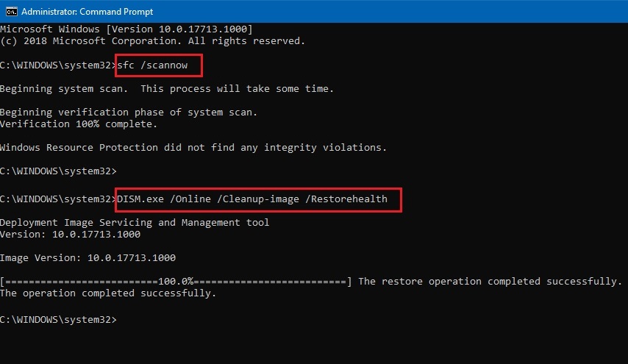
Task: Click "Beginning verification phase of system scan" text
Action: tap(129, 113)
